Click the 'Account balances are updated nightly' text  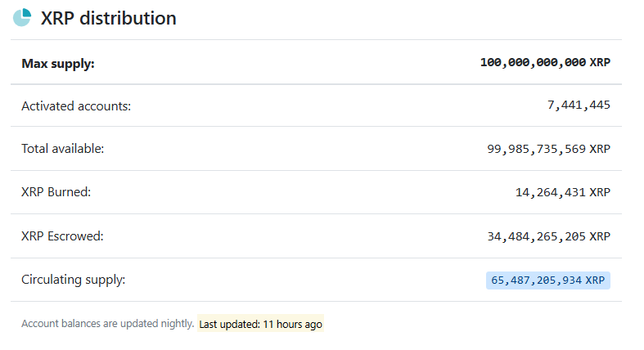pyautogui.click(x=107, y=324)
